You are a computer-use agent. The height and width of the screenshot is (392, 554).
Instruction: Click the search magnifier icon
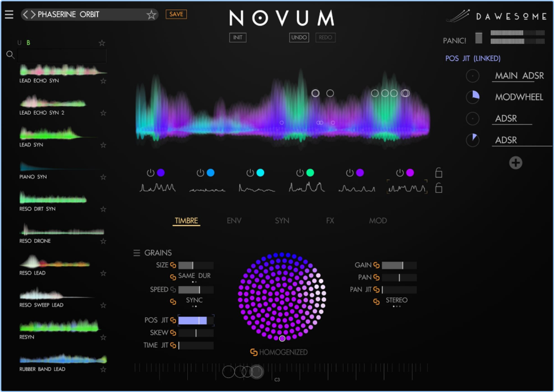(10, 55)
